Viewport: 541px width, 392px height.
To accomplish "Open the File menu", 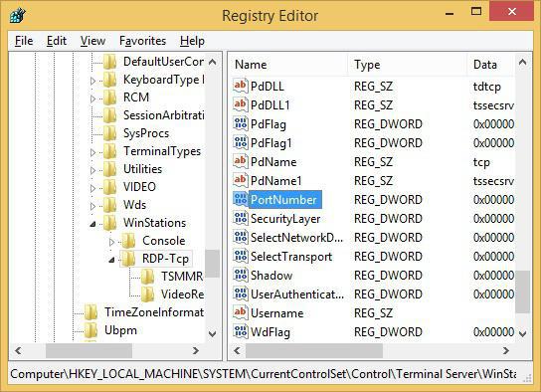I will (x=24, y=41).
